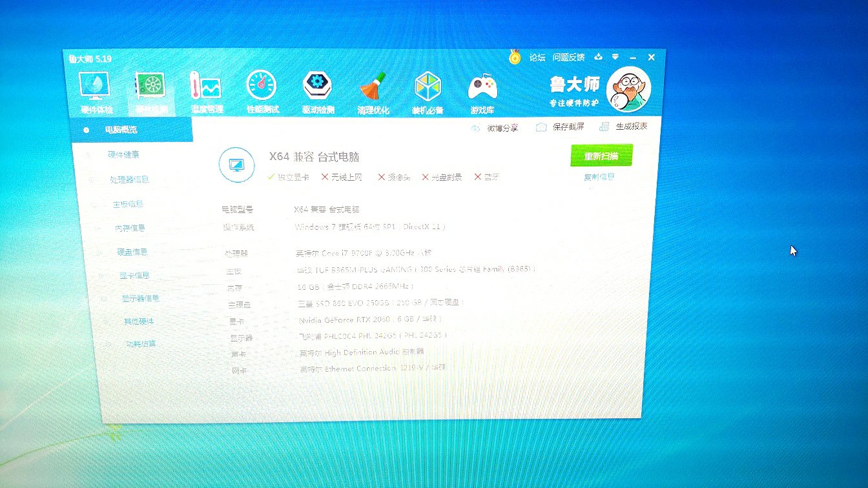Image resolution: width=868 pixels, height=488 pixels.
Task: Click 生成报表 to generate a report
Action: pyautogui.click(x=623, y=127)
